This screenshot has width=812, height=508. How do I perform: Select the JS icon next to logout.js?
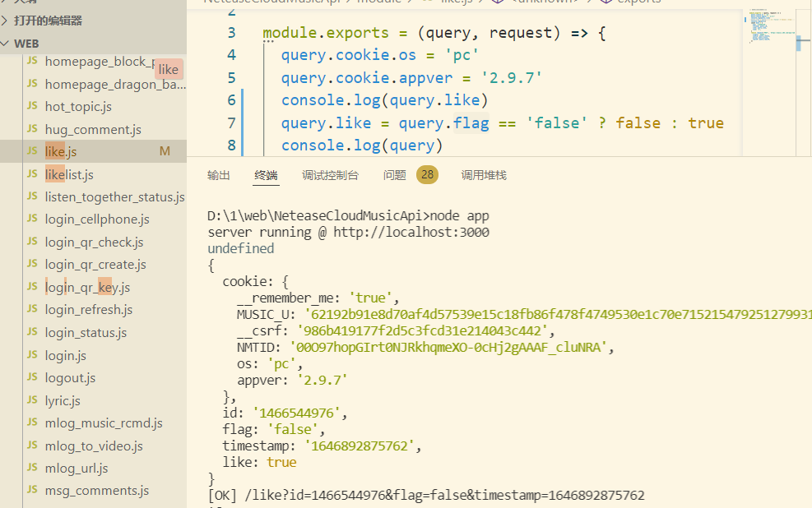[31, 377]
